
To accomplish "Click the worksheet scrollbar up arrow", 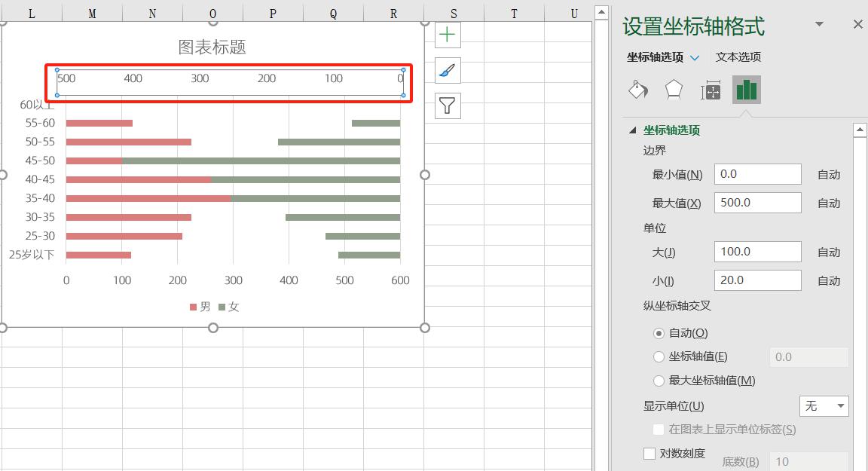I will click(x=601, y=11).
